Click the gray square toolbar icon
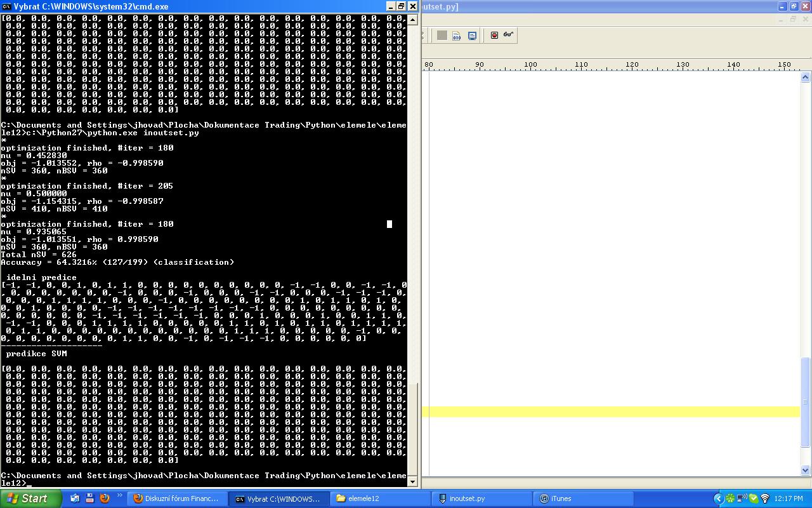This screenshot has height=508, width=812. [x=442, y=36]
